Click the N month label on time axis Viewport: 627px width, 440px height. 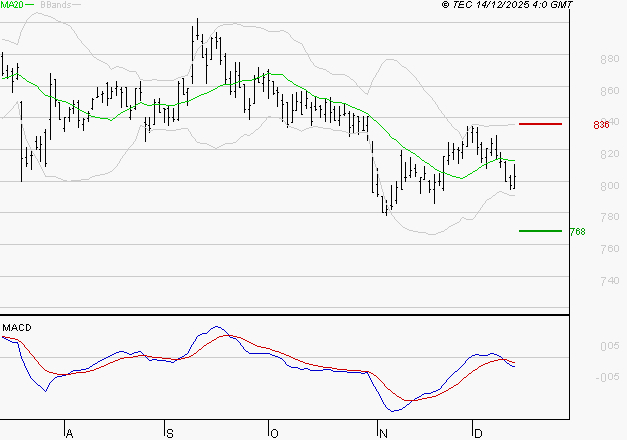(383, 434)
